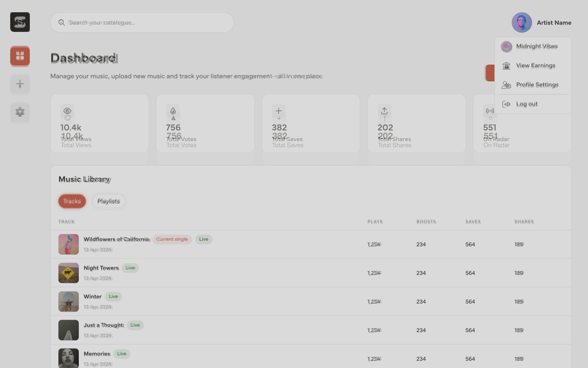The width and height of the screenshot is (588, 368).
Task: Click the Live badge on Wildflowers of California
Action: tap(204, 239)
